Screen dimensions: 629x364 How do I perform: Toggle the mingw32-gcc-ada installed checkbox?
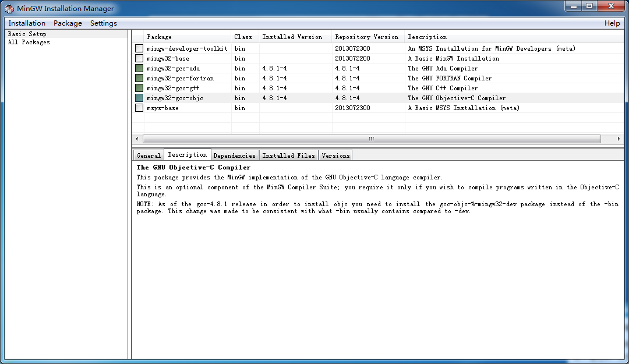139,68
